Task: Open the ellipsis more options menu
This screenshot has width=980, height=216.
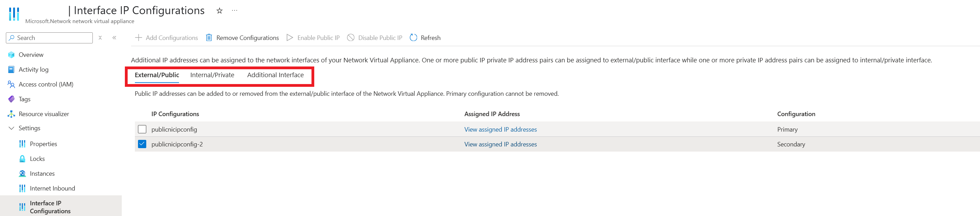Action: click(x=235, y=11)
